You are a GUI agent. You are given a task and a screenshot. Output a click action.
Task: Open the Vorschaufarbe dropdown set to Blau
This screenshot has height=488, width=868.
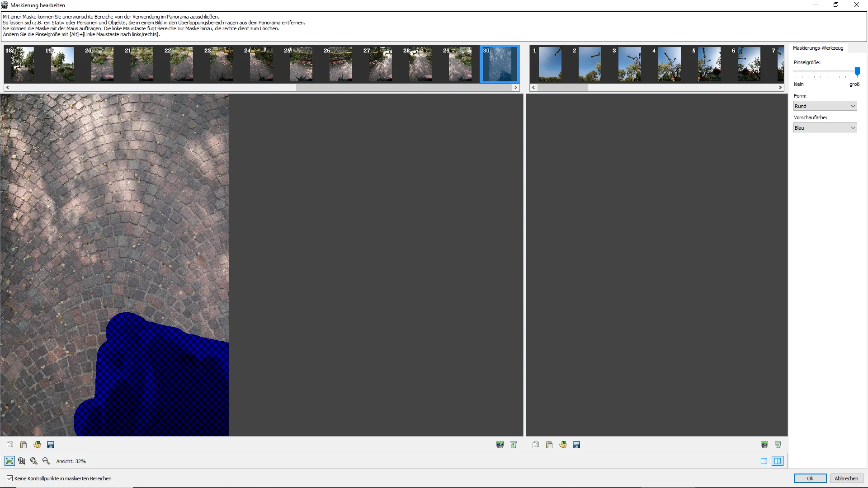tap(825, 128)
